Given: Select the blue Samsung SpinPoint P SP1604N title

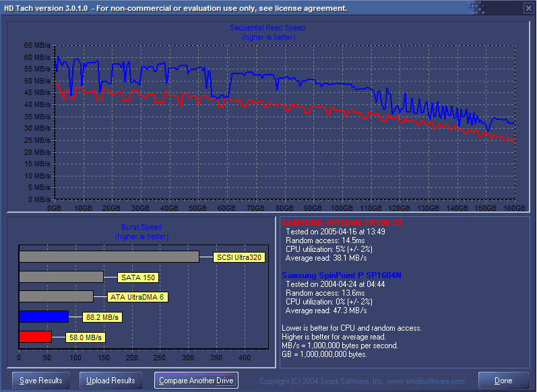Looking at the screenshot, I should point(342,275).
